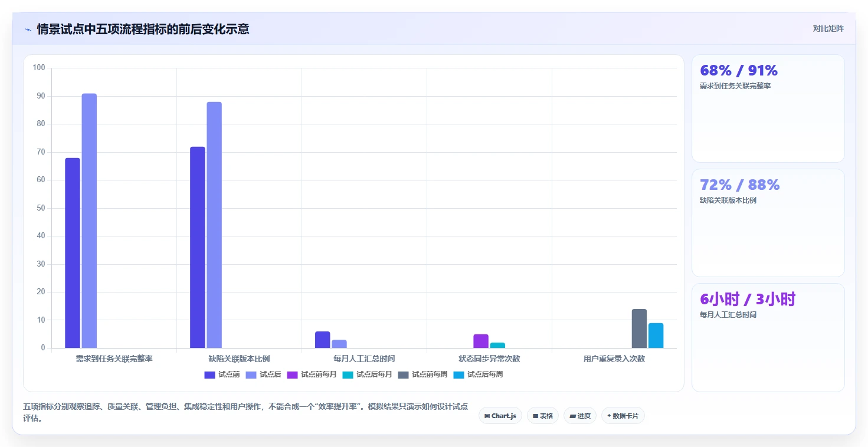Click the 试点前 bar for 每月人工汇总时间
Image resolution: width=868 pixels, height=447 pixels.
(x=323, y=340)
